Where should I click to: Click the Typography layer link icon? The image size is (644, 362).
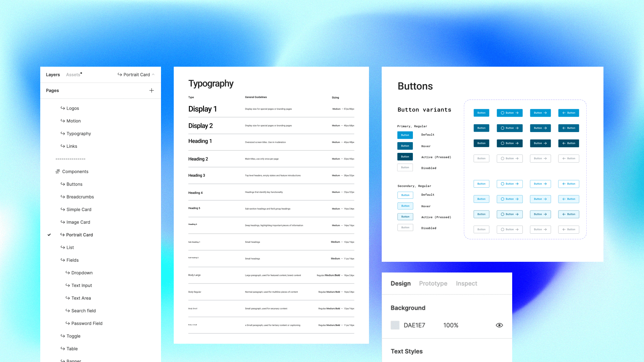62,133
